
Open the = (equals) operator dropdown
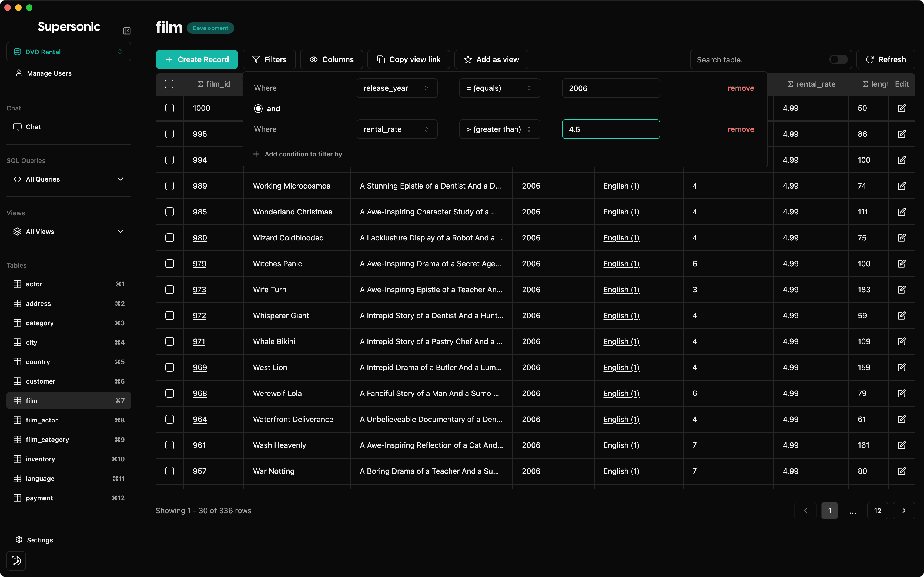500,88
